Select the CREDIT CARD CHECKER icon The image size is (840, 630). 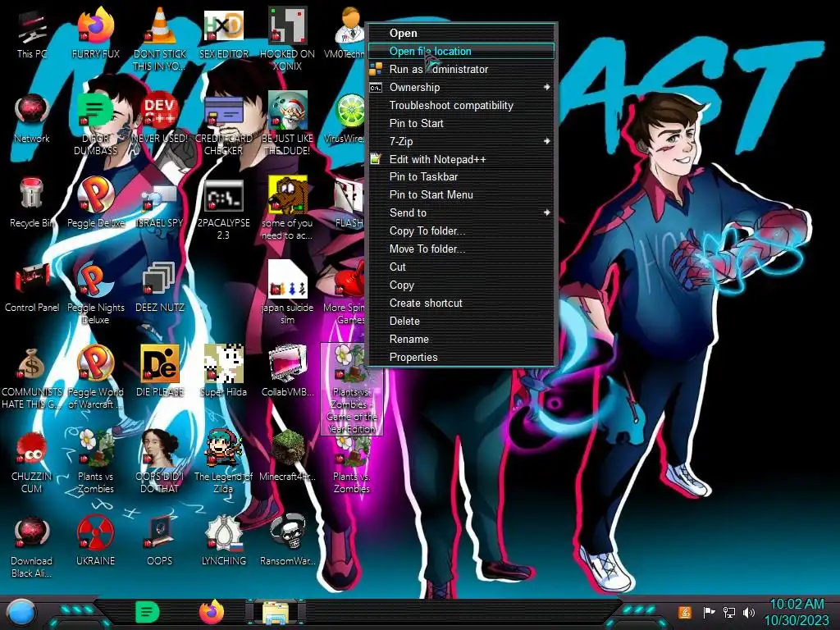224,125
